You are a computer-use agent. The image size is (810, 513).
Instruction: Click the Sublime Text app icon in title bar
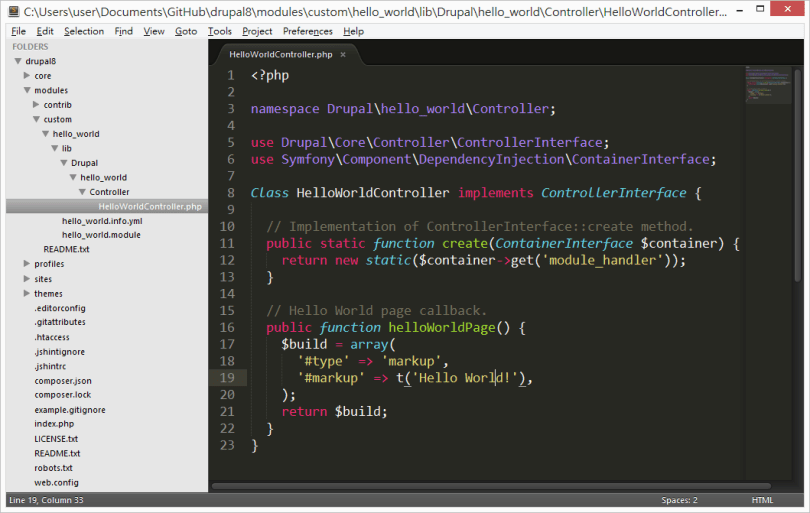coord(12,13)
